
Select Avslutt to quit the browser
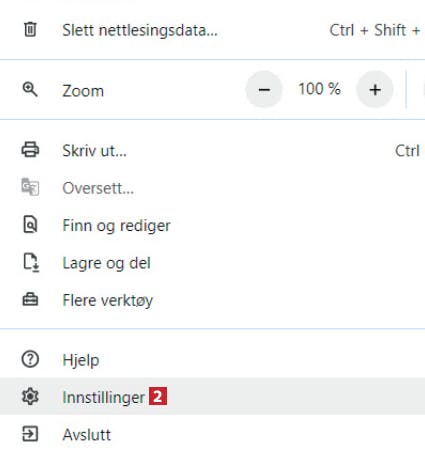(x=212, y=434)
